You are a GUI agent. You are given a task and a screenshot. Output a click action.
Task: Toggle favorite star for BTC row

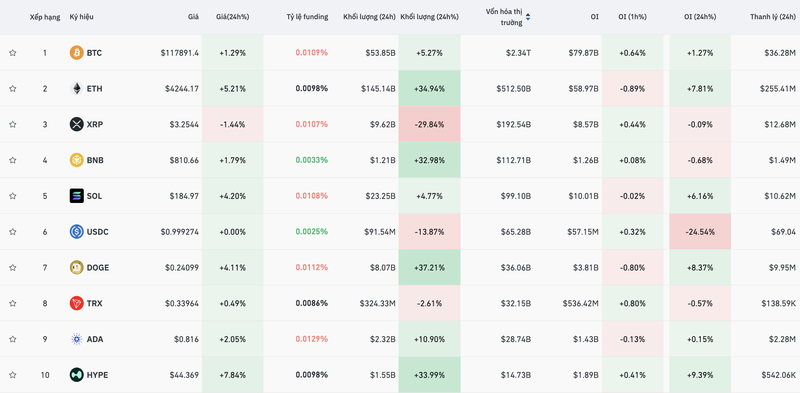pyautogui.click(x=13, y=53)
